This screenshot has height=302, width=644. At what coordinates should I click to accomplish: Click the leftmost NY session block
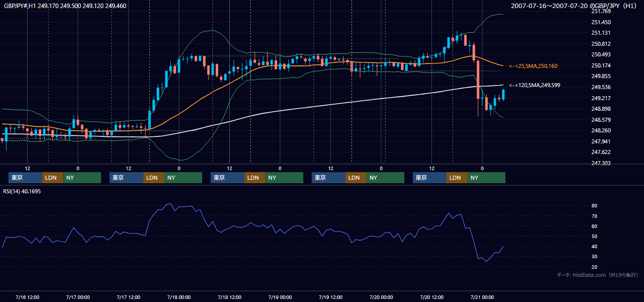(82, 178)
